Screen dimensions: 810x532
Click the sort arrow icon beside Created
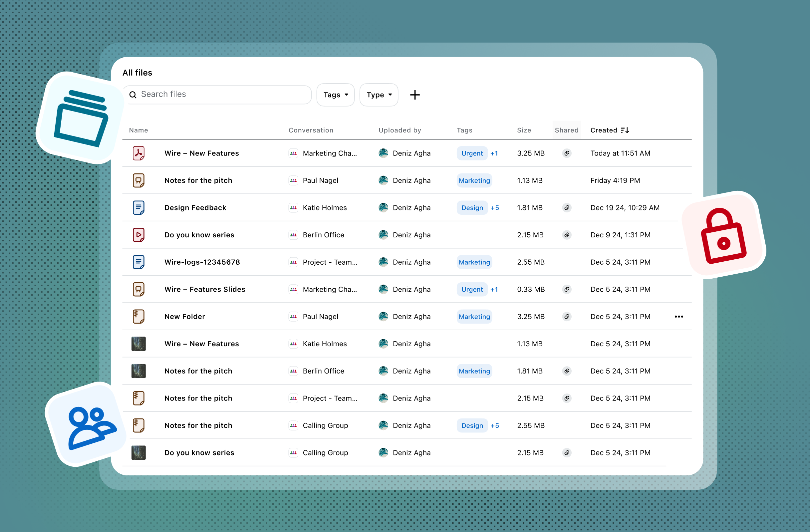click(625, 131)
